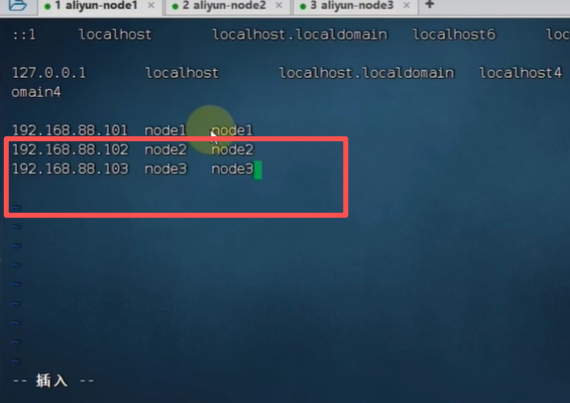The height and width of the screenshot is (403, 570).
Task: Click the green status dot on aliyun-node3 tab
Action: 302,7
